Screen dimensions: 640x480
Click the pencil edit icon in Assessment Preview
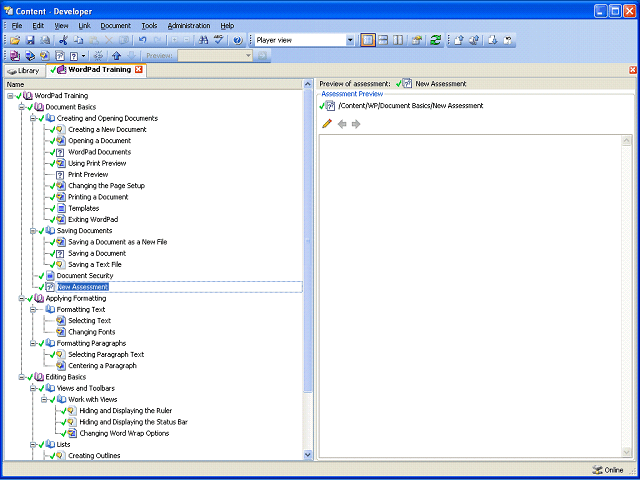coord(327,124)
